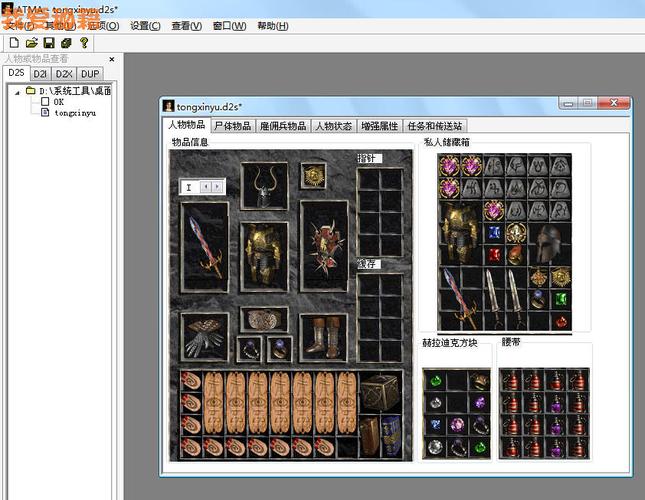Select the tongxinyu character file in tree

tap(75, 113)
